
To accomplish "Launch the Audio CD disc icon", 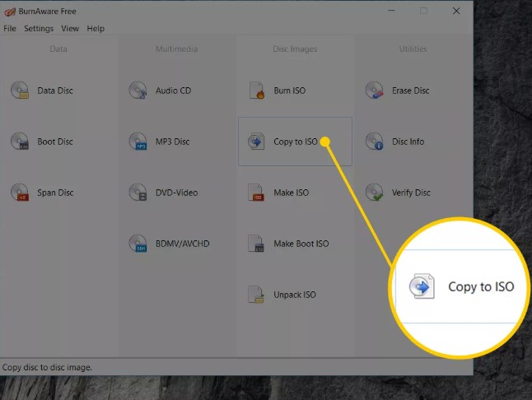I will (138, 91).
